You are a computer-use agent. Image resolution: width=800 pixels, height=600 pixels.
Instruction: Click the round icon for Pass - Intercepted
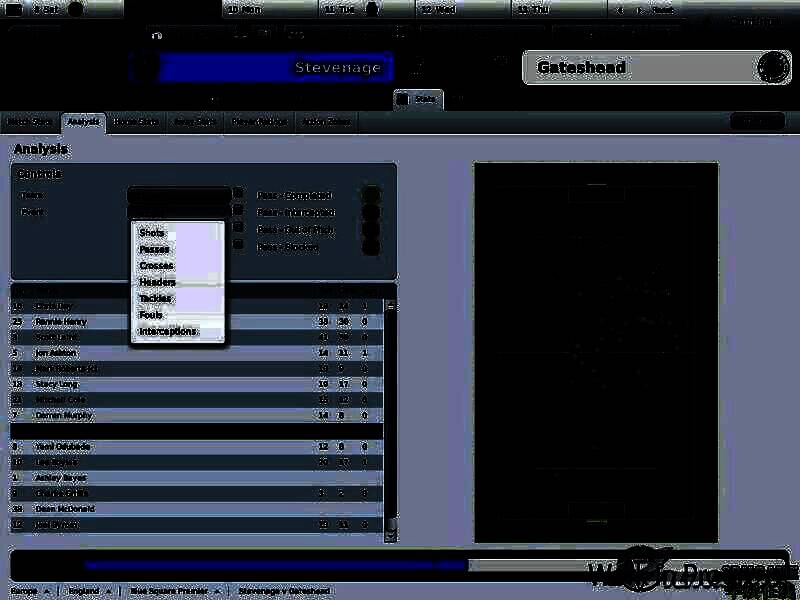[371, 212]
